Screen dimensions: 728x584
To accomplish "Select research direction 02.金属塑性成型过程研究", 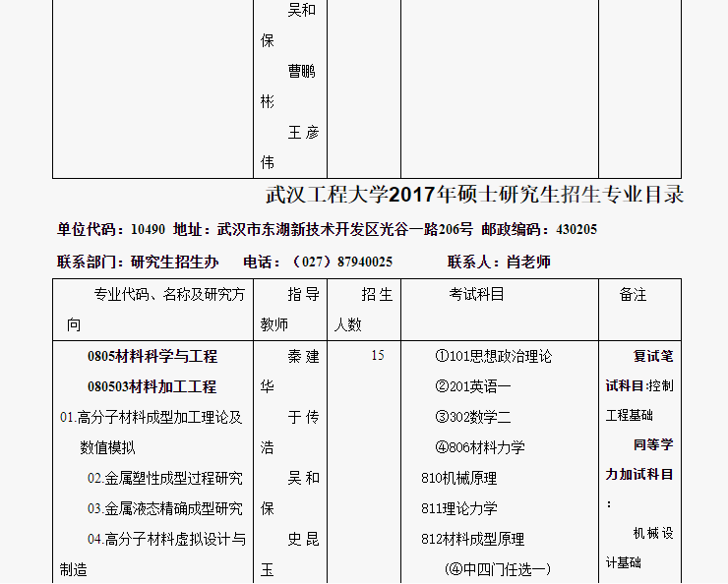I will (x=164, y=478).
